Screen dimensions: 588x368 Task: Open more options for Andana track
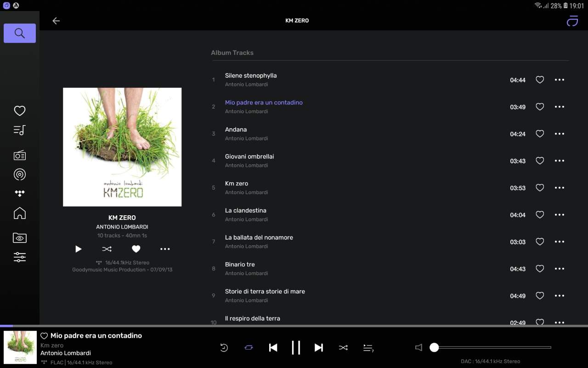coord(559,134)
